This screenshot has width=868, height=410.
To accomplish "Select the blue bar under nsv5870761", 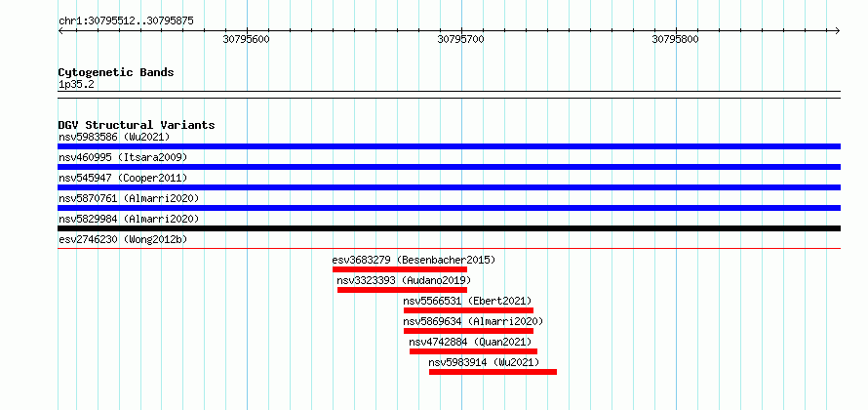I will pos(449,208).
